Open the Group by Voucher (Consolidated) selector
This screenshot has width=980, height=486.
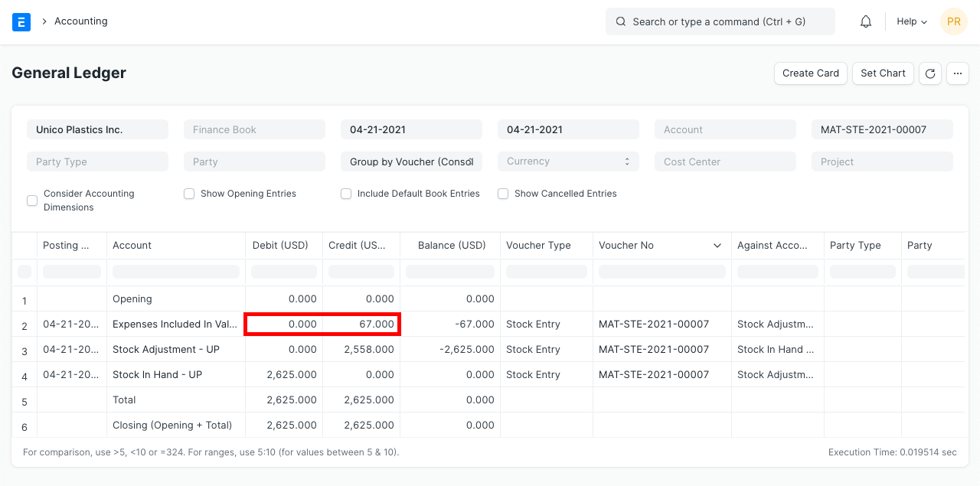[411, 161]
